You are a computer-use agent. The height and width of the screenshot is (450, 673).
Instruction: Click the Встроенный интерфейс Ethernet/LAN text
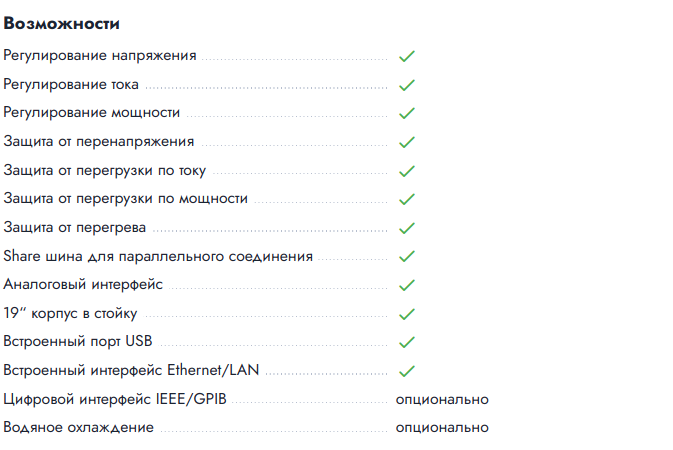(131, 371)
